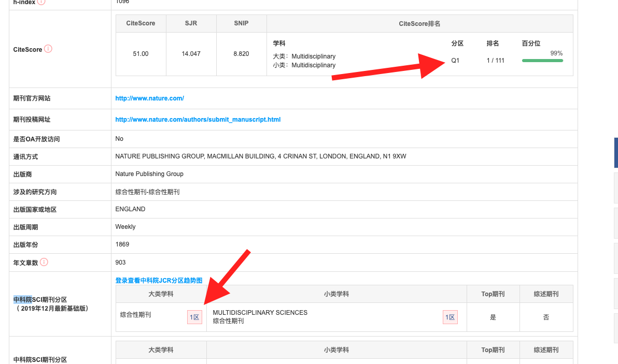Click the 涉及的研究方向 row label
This screenshot has height=364, width=618.
click(x=35, y=192)
